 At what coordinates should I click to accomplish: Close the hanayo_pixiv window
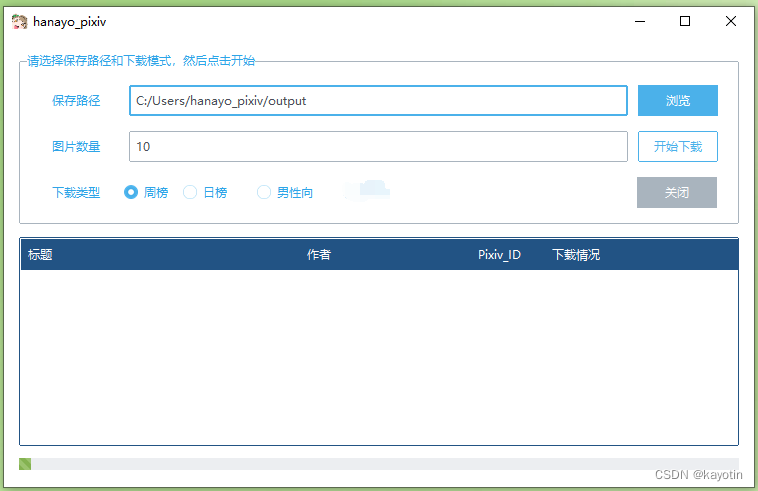tap(731, 21)
